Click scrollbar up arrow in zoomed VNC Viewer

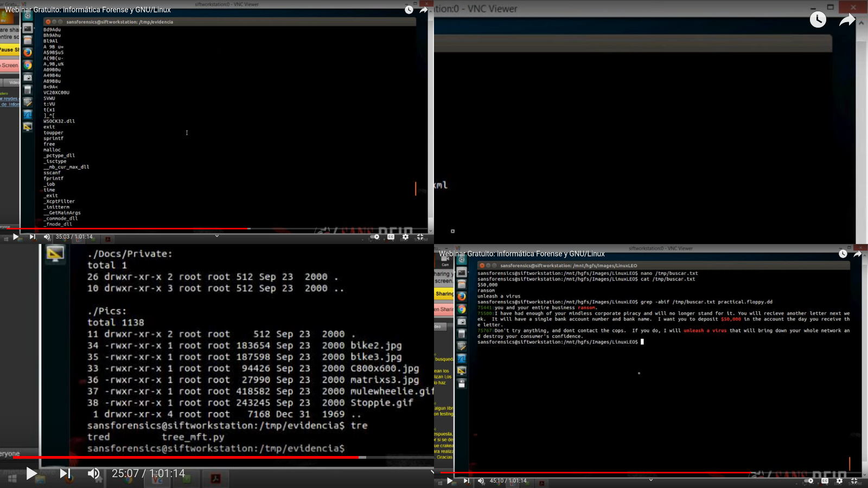(861, 23)
